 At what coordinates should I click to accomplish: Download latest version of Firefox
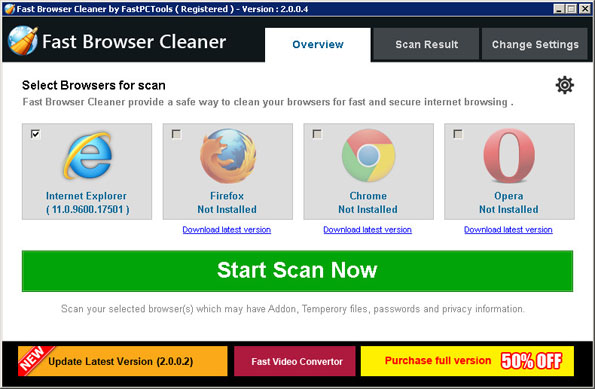click(227, 230)
